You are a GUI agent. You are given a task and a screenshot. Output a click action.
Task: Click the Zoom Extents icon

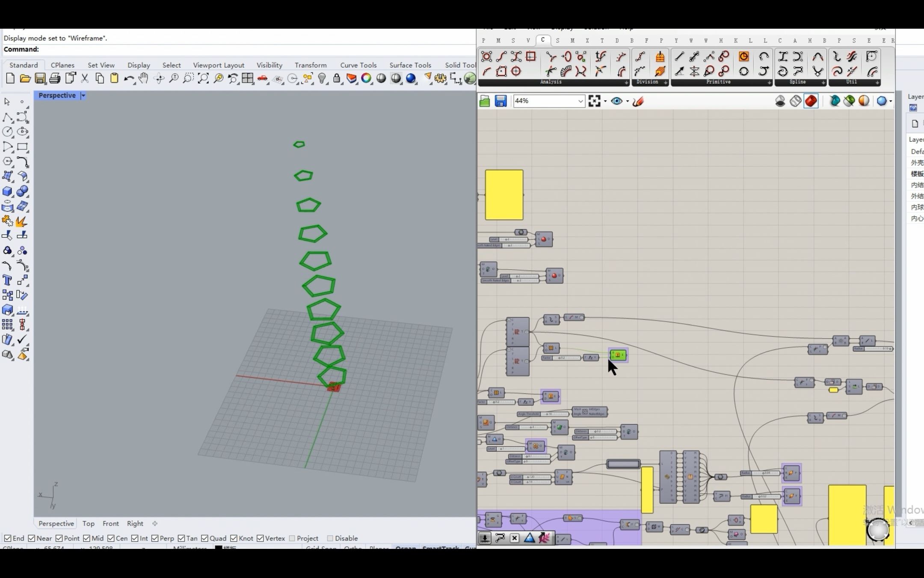coord(203,78)
